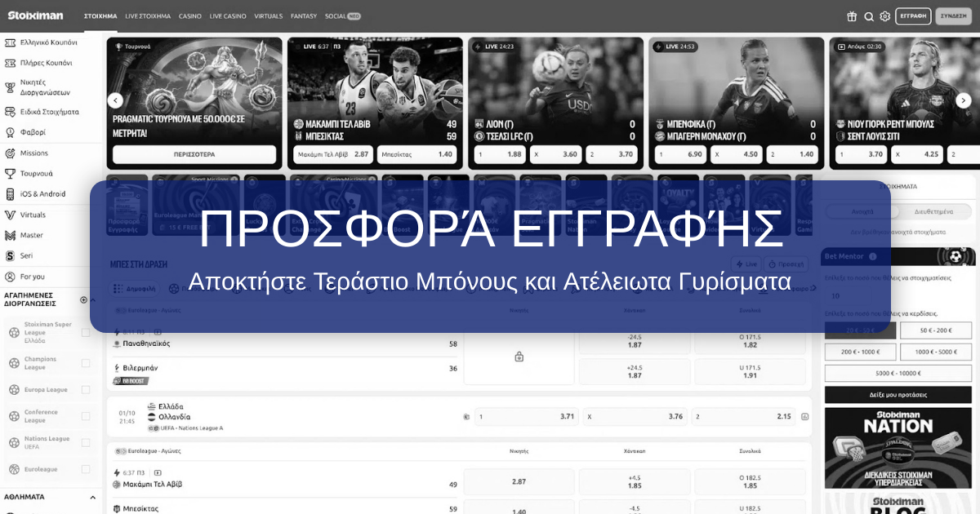Click info icon next to Bet Mentor
The height and width of the screenshot is (514, 980).
[873, 256]
